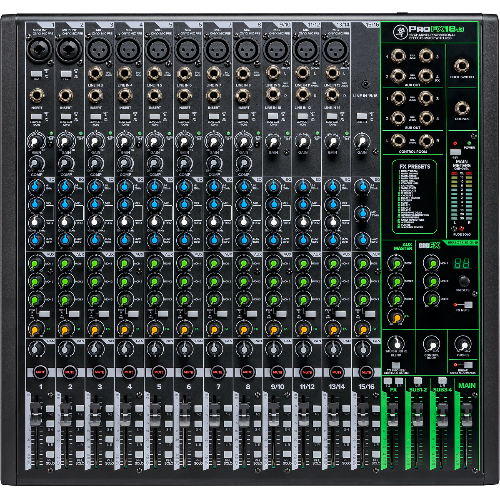
Task: Click the channel 1 XLR combo input jack
Action: tap(40, 50)
